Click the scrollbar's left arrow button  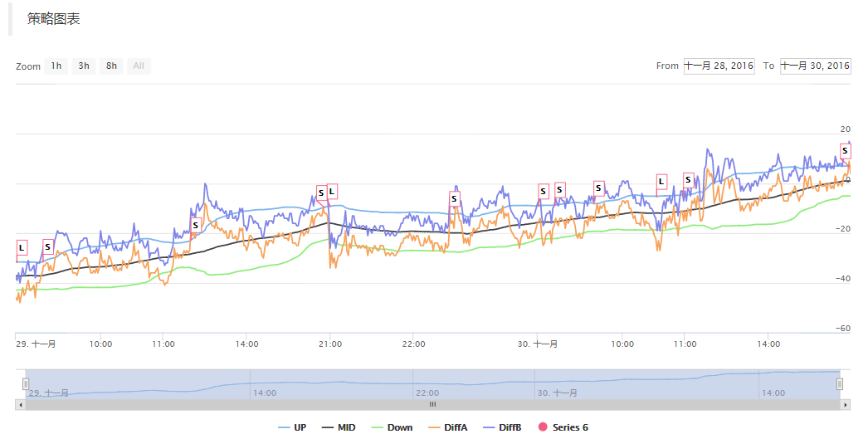point(20,405)
